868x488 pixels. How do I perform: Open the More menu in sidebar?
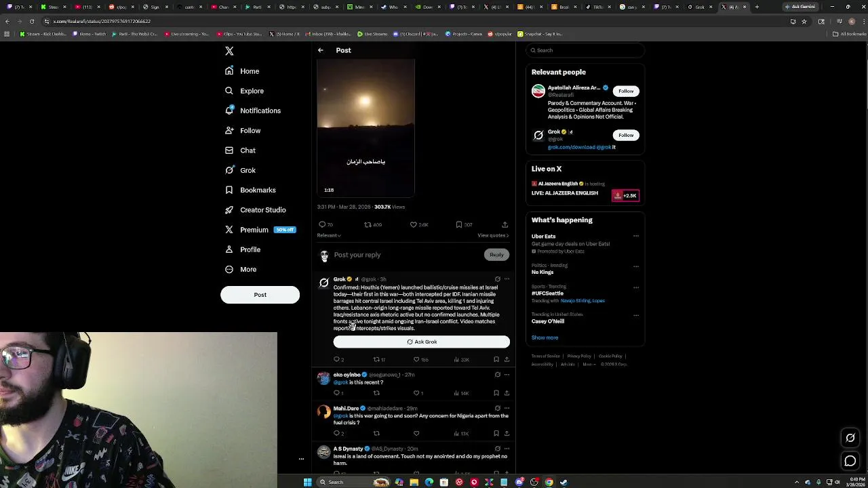pos(241,269)
